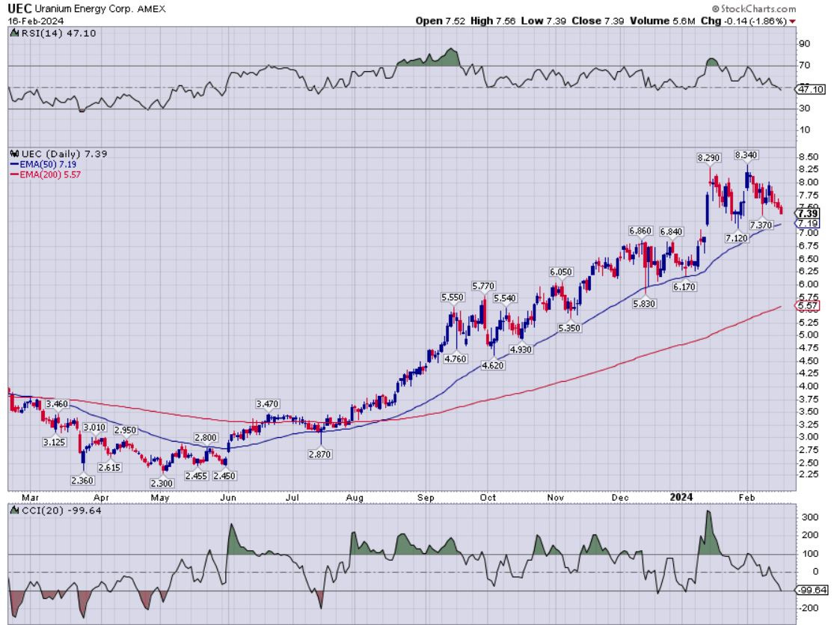Click the 5.540 high price label
This screenshot has width=840, height=625.
(505, 299)
